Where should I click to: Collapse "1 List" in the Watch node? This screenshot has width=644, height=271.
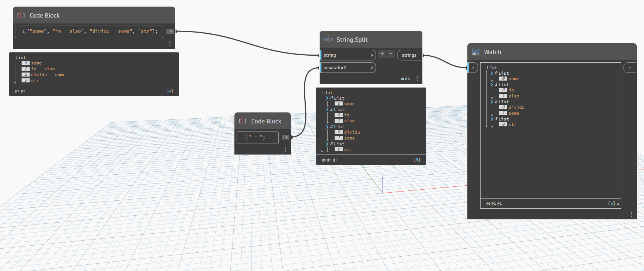(x=492, y=85)
